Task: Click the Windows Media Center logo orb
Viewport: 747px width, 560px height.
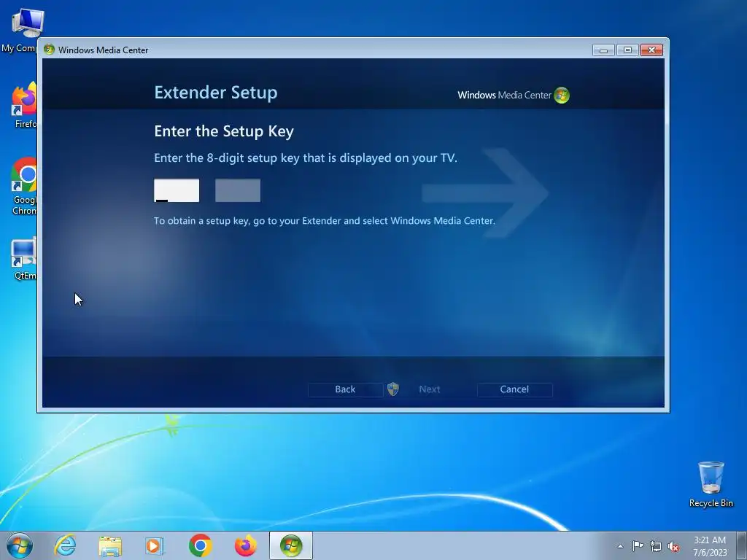Action: (x=562, y=96)
